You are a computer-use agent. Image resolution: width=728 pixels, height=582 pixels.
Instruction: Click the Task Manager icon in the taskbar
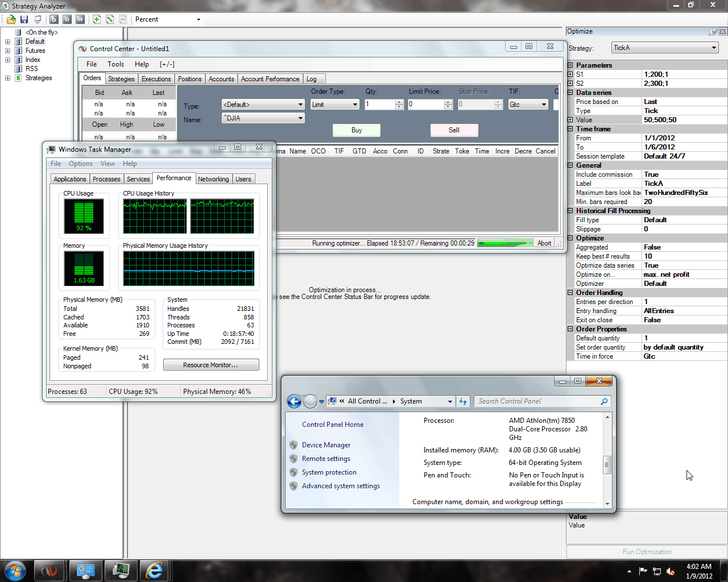[121, 570]
